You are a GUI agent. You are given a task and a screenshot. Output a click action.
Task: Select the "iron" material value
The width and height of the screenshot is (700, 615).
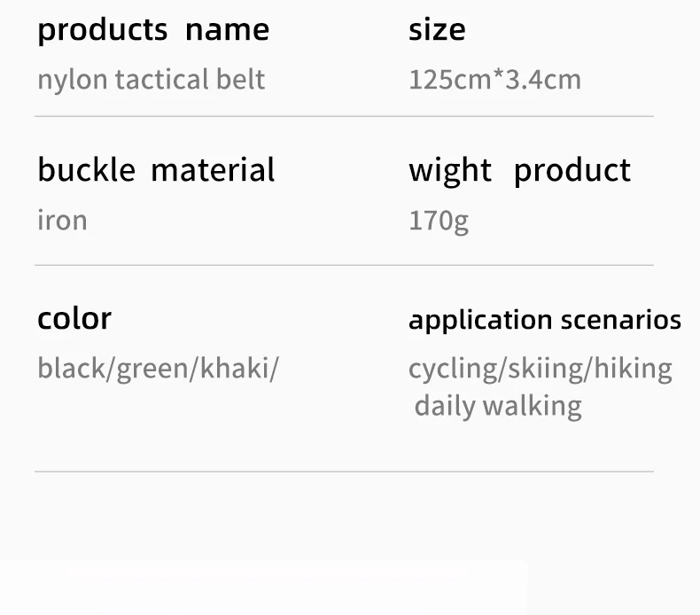[62, 220]
